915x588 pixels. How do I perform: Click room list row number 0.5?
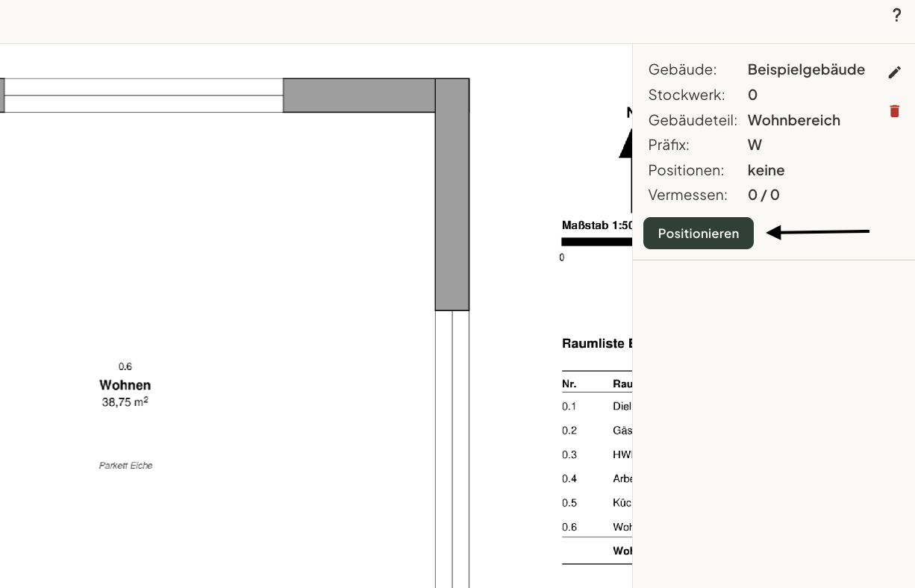click(569, 503)
